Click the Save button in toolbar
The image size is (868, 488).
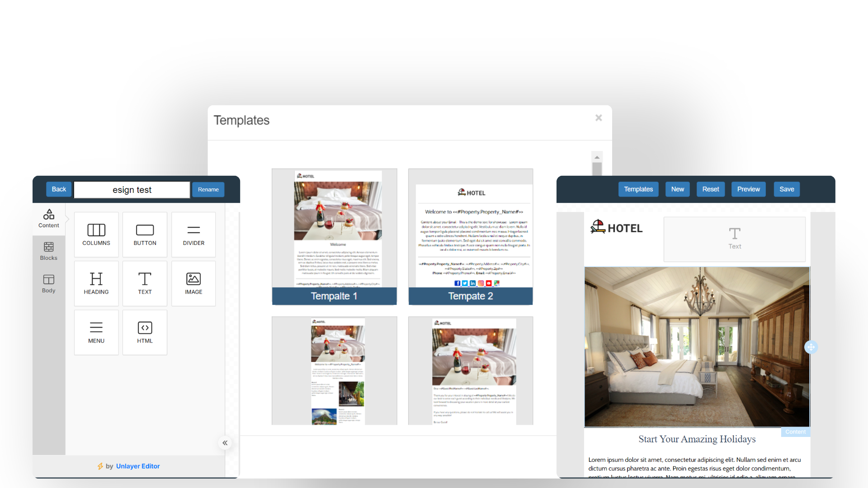(786, 189)
